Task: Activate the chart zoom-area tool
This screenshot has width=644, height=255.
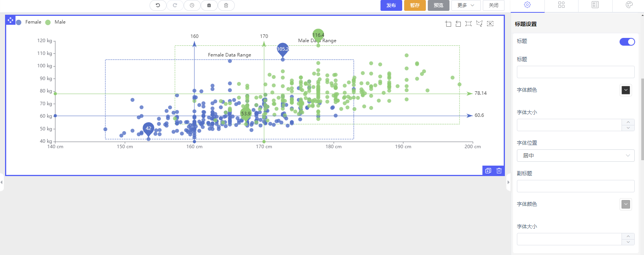Action: (x=448, y=24)
